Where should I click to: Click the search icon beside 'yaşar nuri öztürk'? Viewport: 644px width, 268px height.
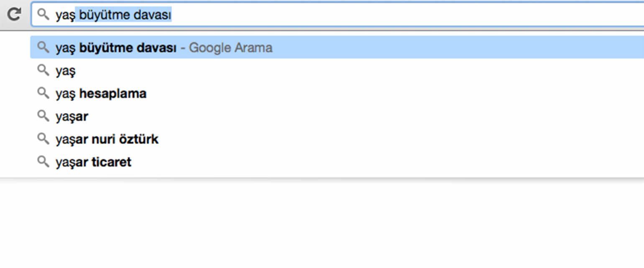(43, 138)
